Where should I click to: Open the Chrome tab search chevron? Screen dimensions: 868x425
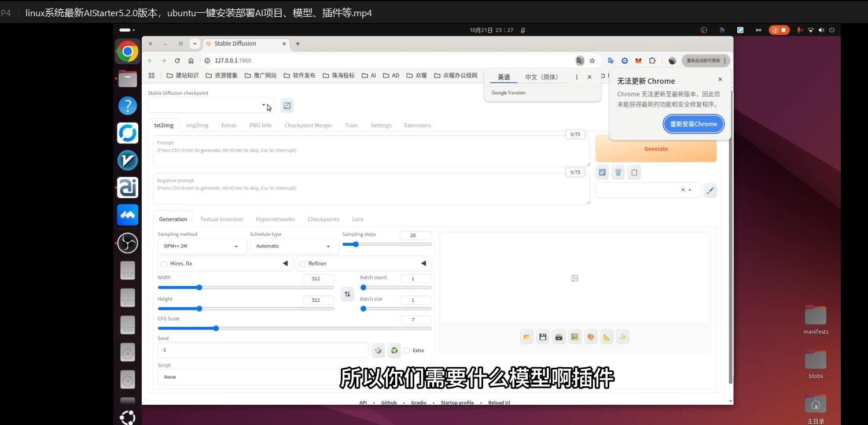tap(194, 43)
